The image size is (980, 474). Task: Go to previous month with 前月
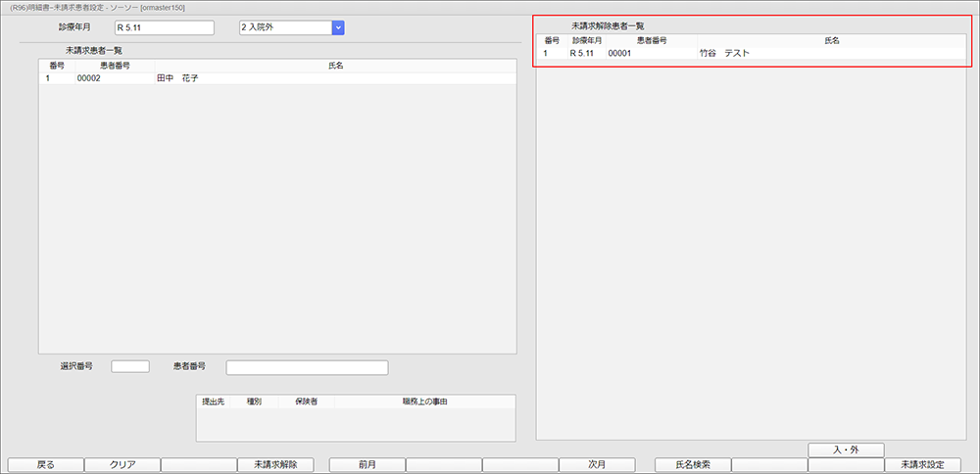point(367,465)
